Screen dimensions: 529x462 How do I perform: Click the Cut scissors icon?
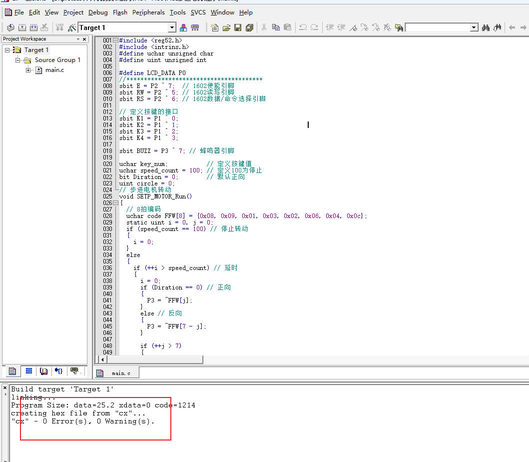click(264, 28)
